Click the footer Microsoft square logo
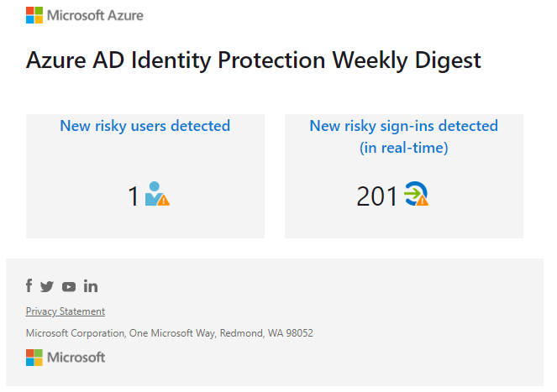The height and width of the screenshot is (392, 557). coord(34,358)
